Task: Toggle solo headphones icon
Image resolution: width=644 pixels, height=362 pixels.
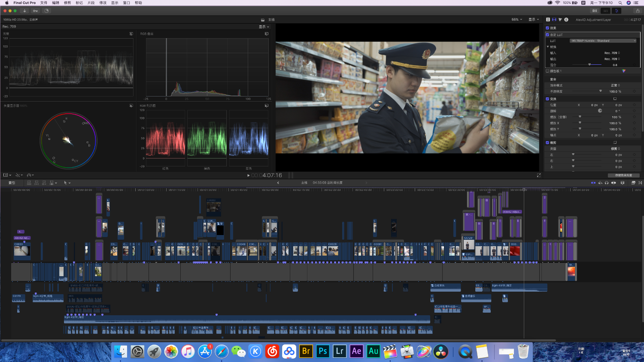Action: pyautogui.click(x=607, y=183)
